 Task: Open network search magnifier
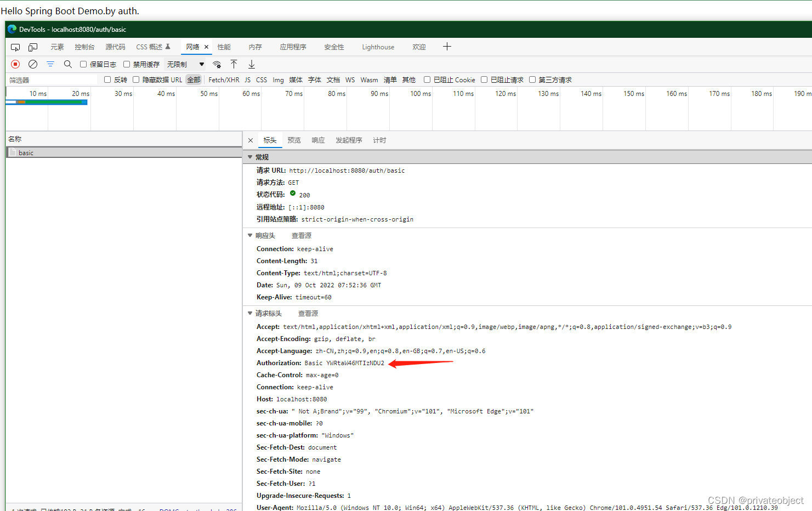point(68,64)
